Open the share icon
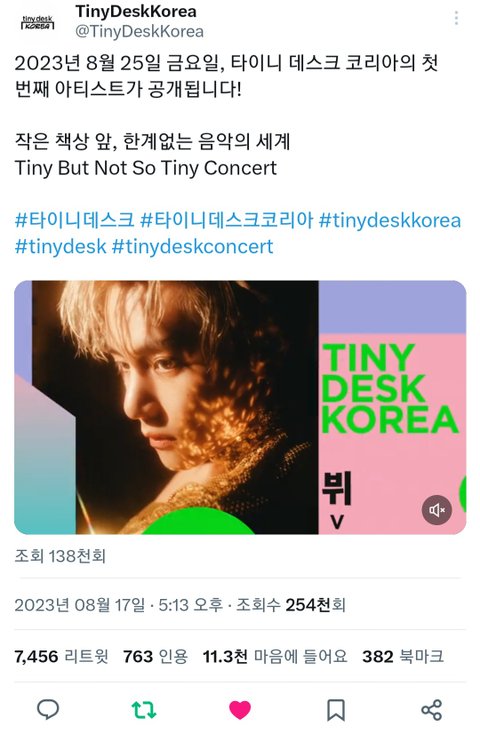Viewport: 480px width, 734px height. (431, 710)
